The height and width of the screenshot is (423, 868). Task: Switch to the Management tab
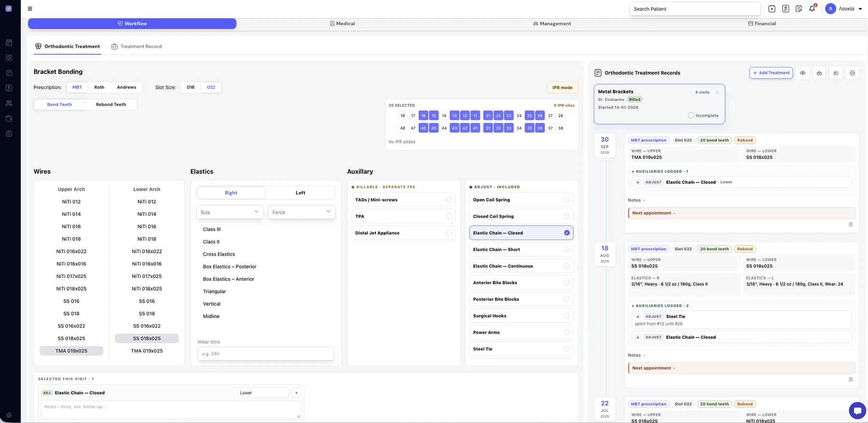[552, 24]
